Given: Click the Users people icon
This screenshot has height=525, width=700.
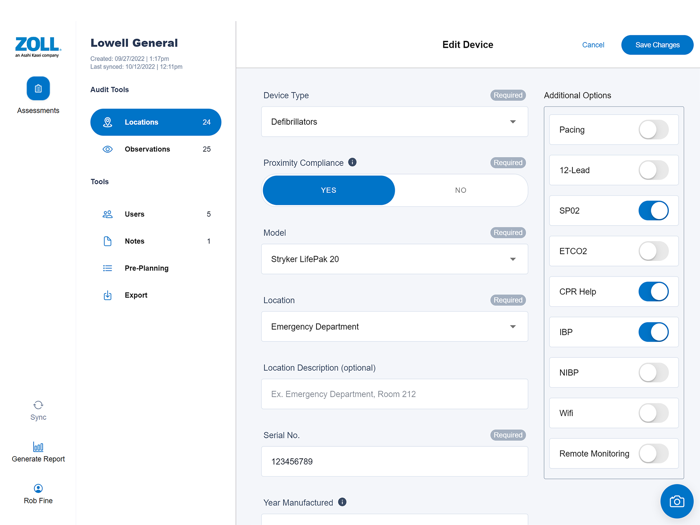Looking at the screenshot, I should point(108,214).
